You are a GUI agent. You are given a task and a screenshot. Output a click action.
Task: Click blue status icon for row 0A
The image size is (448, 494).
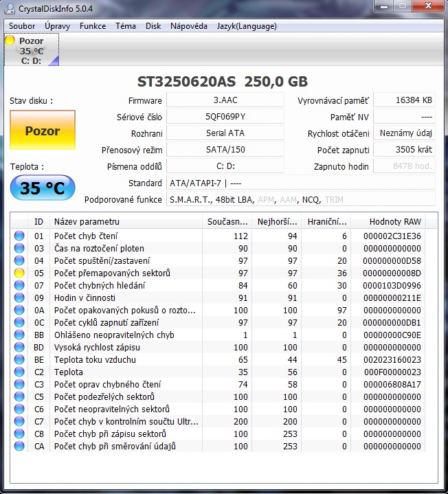click(x=19, y=310)
